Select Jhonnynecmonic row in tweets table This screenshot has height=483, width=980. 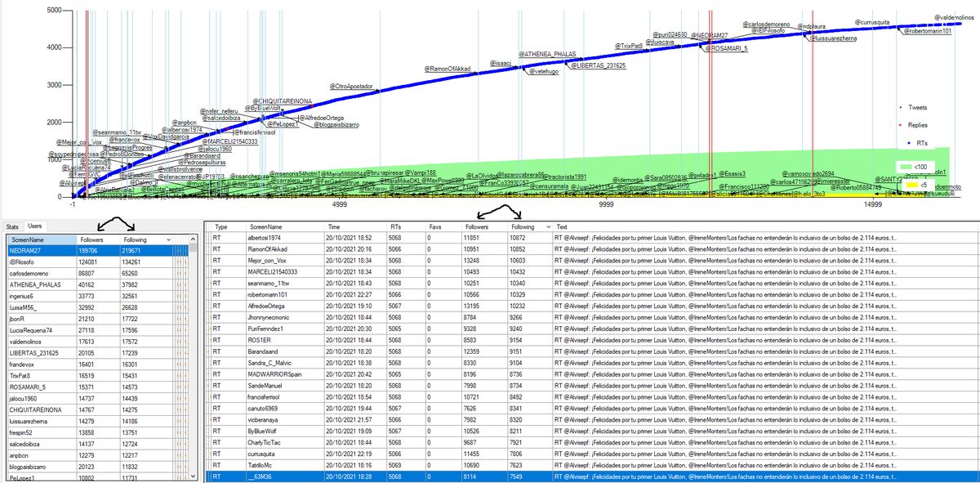(594, 316)
